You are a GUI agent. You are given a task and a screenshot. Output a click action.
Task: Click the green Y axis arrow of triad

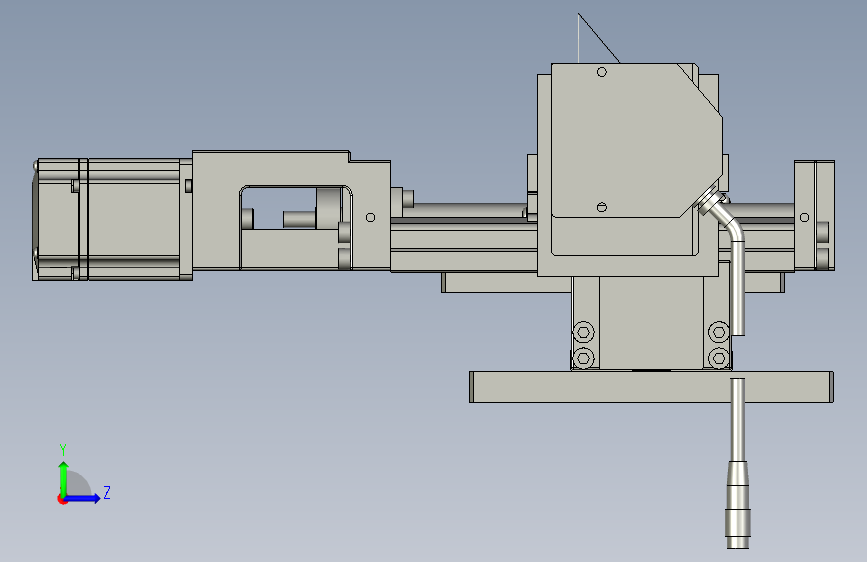64,479
